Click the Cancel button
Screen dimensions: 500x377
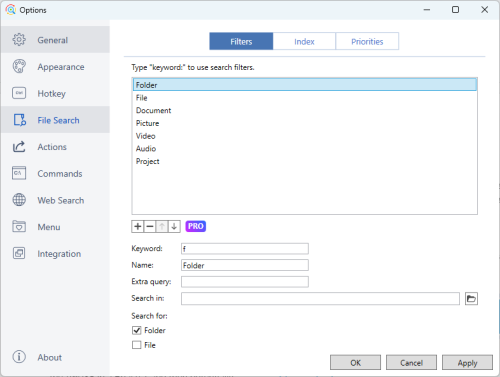click(411, 363)
